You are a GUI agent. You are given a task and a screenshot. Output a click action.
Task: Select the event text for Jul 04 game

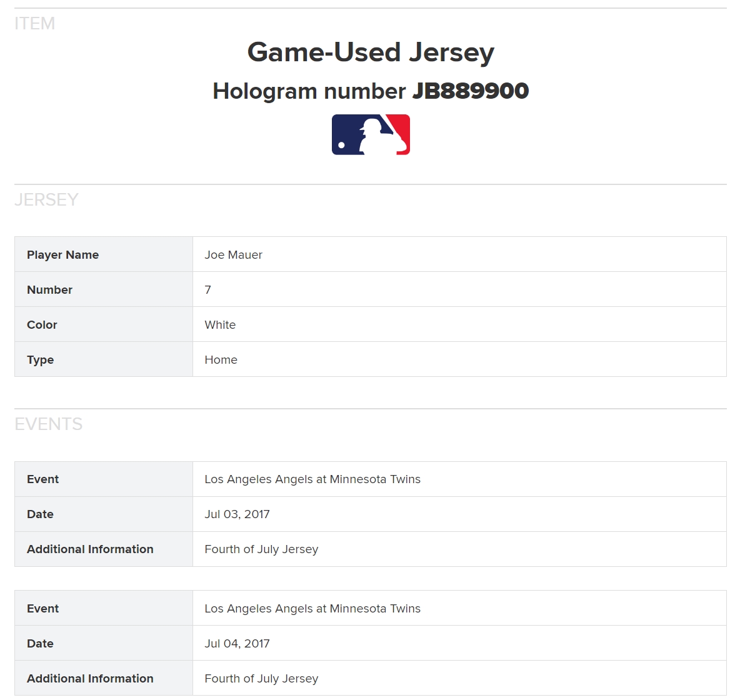(x=312, y=608)
